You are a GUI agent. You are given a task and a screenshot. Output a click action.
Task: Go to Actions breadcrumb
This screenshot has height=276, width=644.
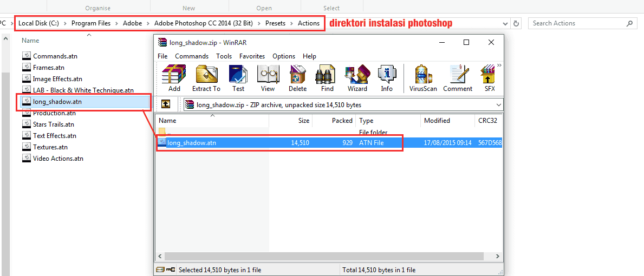(308, 23)
